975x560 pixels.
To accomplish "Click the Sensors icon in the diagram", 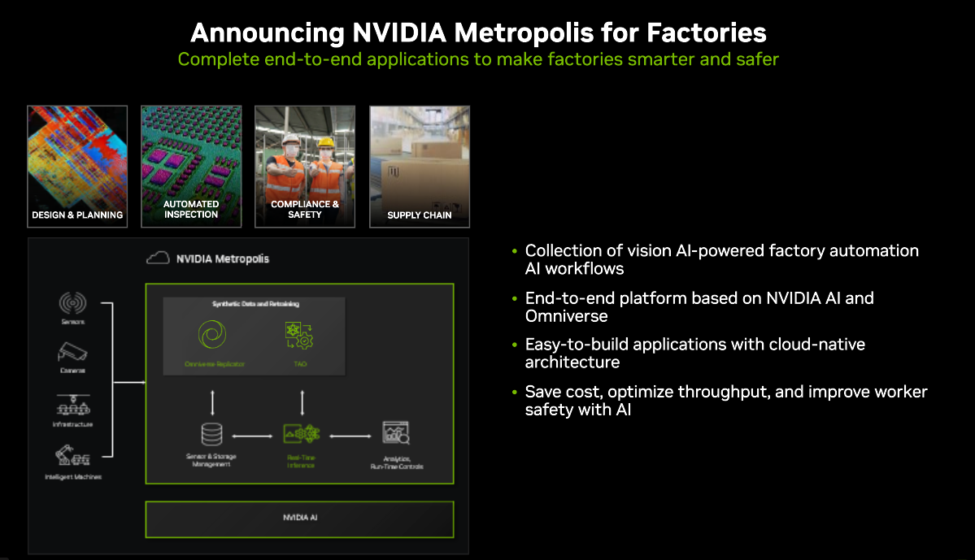I will click(72, 302).
